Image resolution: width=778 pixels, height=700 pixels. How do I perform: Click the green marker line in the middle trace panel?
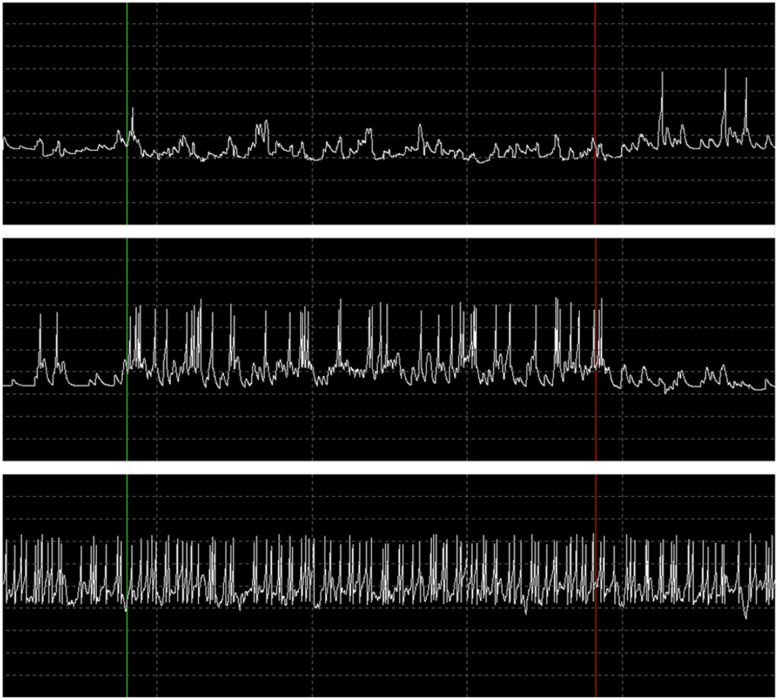click(x=127, y=350)
